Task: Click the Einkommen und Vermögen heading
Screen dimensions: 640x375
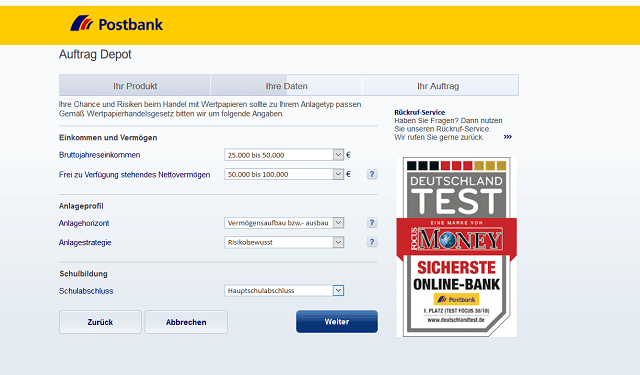Action: coord(108,138)
